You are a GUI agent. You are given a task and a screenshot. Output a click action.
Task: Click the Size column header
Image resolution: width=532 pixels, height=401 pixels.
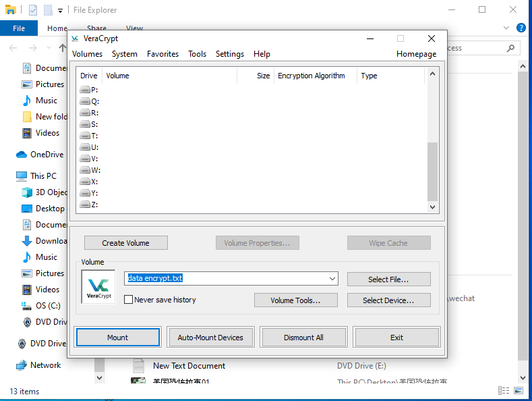[x=255, y=76]
